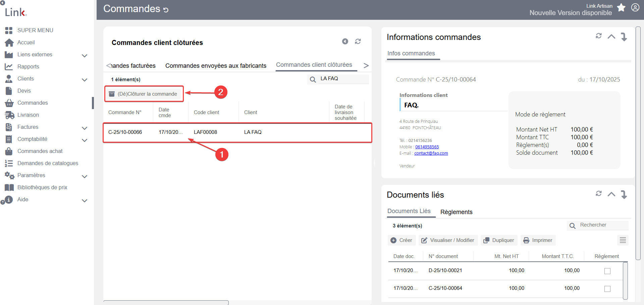
Task: Click the horizontal scrollbar under the orders table
Action: (166, 302)
